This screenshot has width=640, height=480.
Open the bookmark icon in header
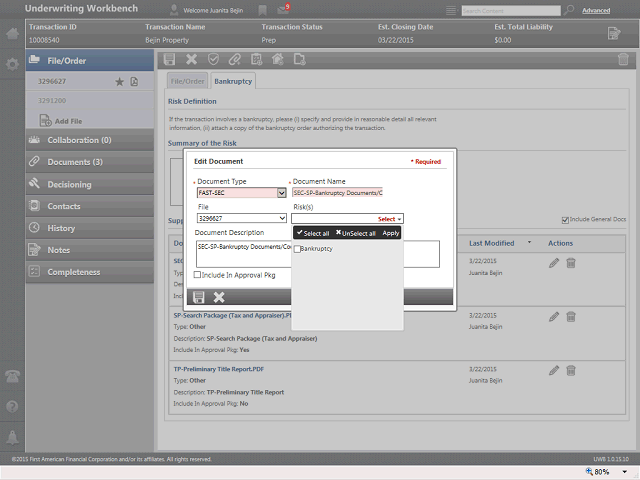262,10
